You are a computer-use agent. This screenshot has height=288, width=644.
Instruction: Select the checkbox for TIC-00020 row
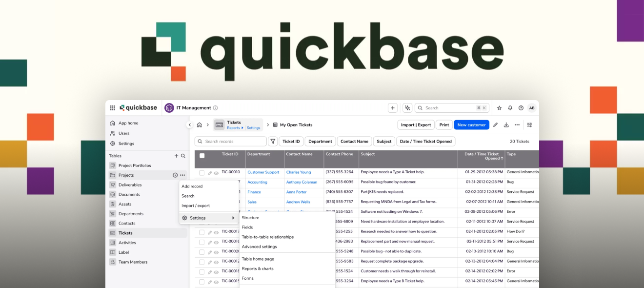click(x=201, y=252)
